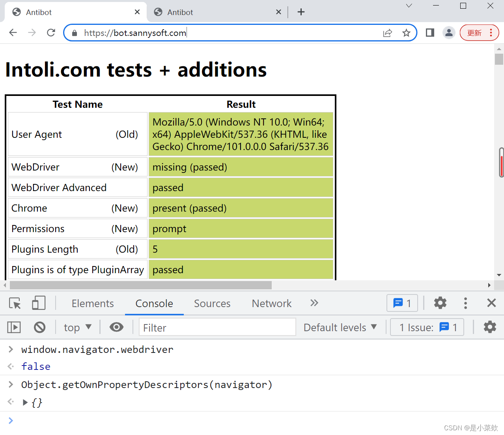This screenshot has height=435, width=504.
Task: Click the Object.getOwnPropertyDescriptors command
Action: point(147,385)
